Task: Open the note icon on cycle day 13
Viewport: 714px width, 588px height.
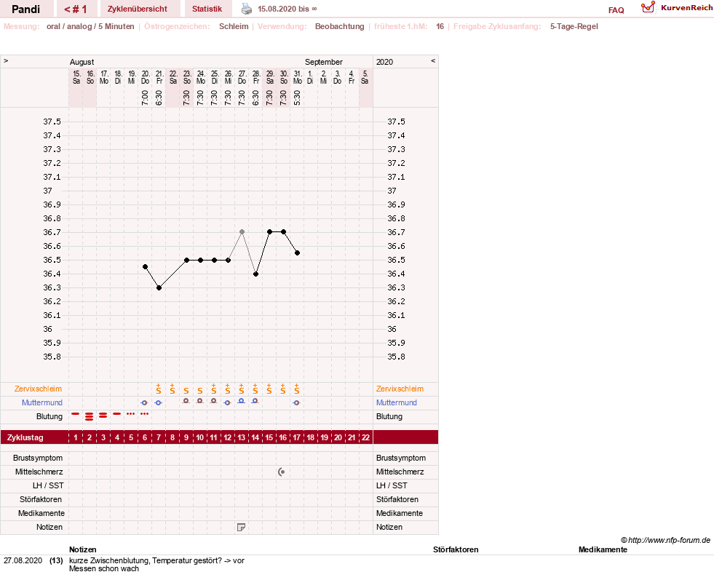Action: [x=242, y=527]
